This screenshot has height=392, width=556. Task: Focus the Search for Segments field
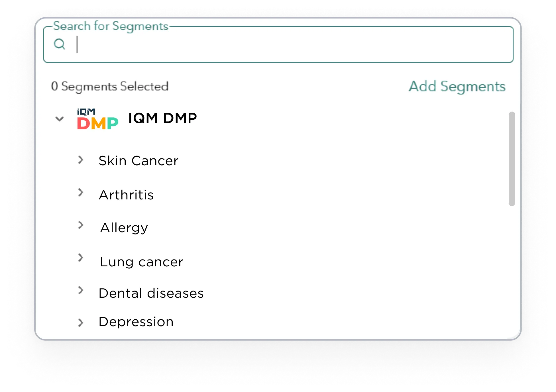pos(278,44)
